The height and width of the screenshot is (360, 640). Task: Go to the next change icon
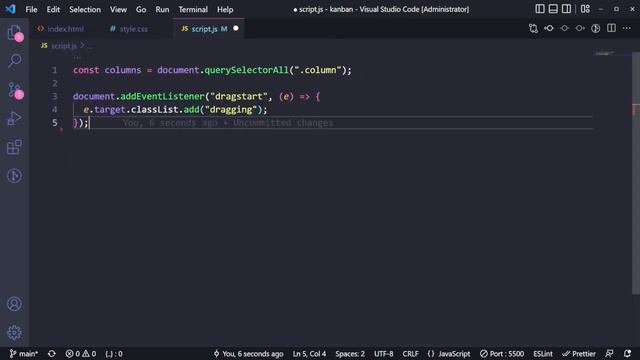(x=580, y=28)
